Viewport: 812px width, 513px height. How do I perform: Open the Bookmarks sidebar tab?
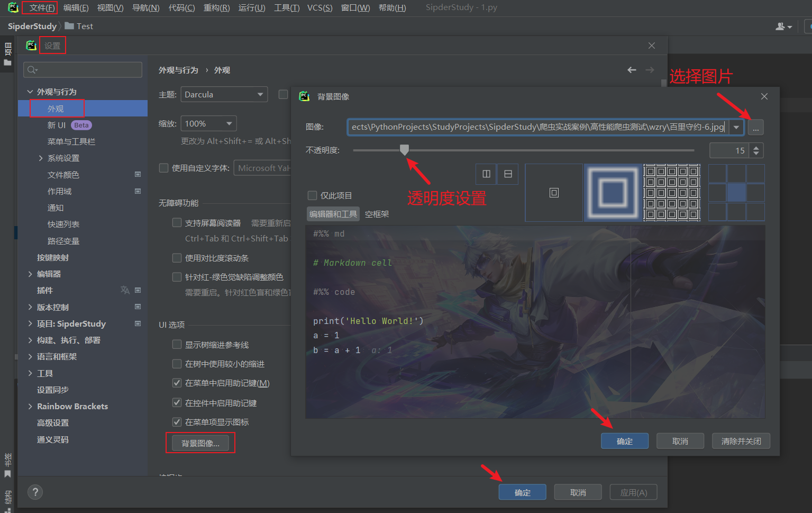pyautogui.click(x=7, y=465)
